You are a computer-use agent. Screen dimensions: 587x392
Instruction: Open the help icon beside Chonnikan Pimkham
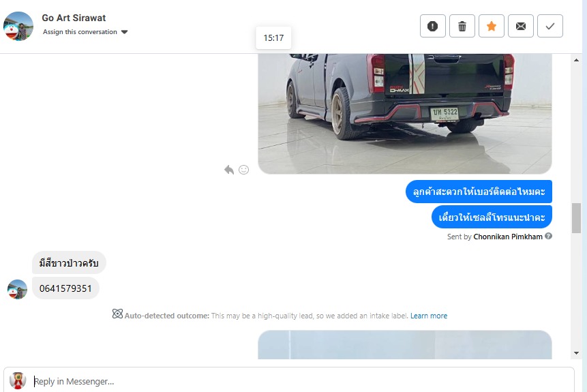point(548,237)
